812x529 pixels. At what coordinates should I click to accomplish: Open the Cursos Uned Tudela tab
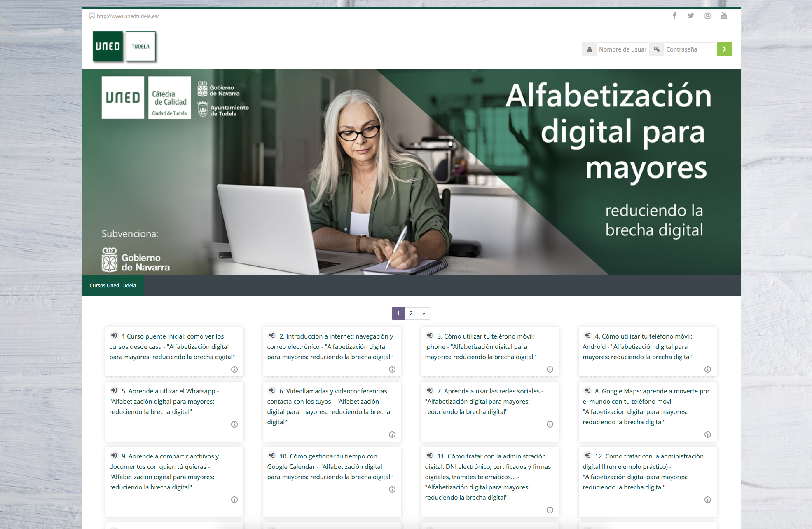[x=112, y=285]
